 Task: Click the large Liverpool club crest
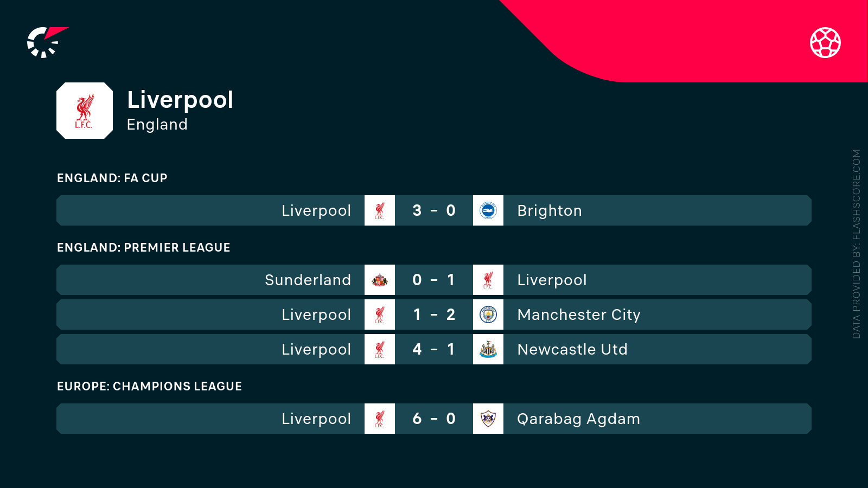point(85,111)
